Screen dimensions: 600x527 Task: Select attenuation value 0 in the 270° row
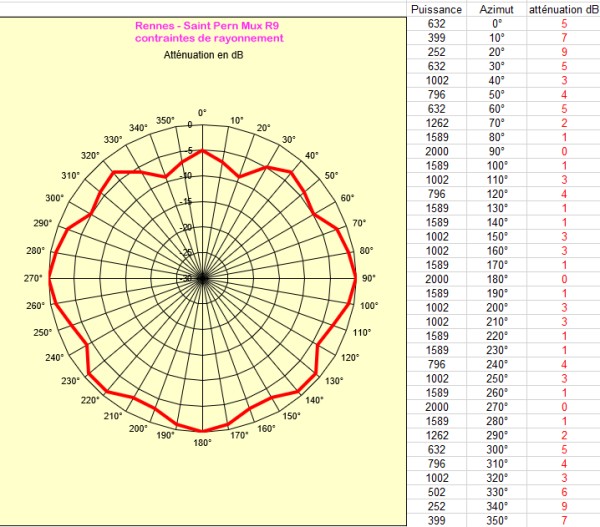pyautogui.click(x=564, y=407)
